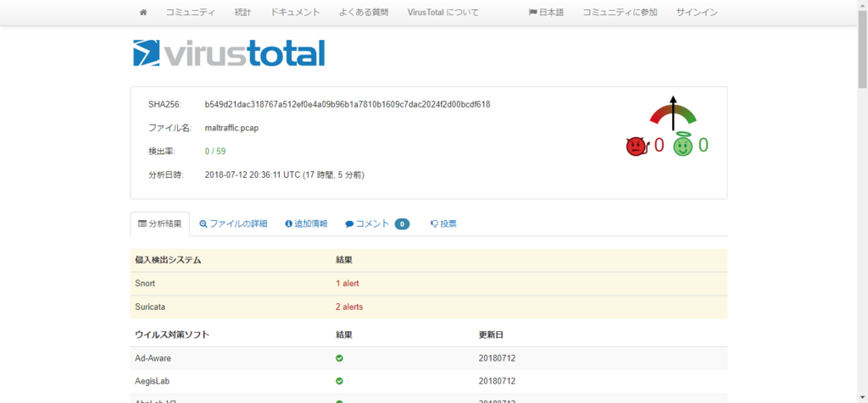Click the scrollbar up arrow

coord(862,4)
